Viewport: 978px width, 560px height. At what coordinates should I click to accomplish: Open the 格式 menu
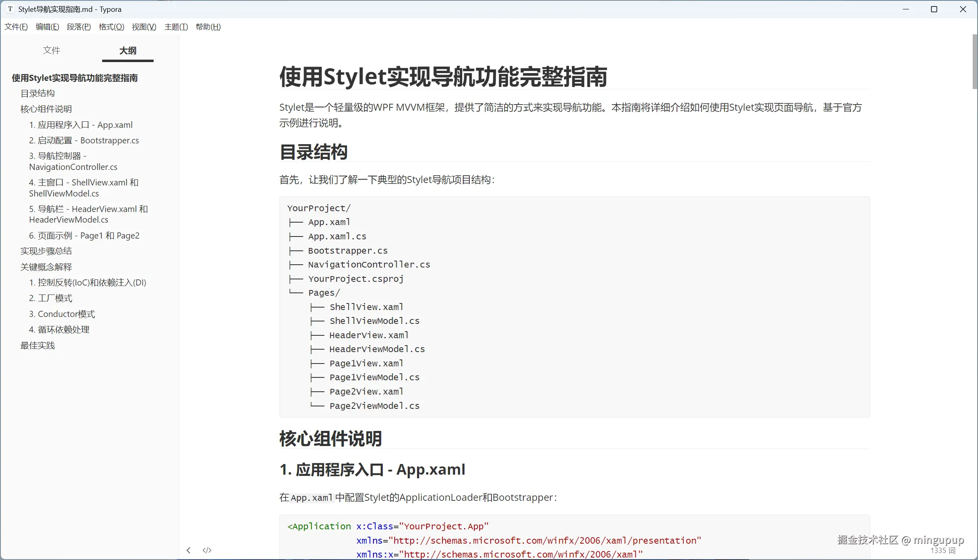click(111, 27)
